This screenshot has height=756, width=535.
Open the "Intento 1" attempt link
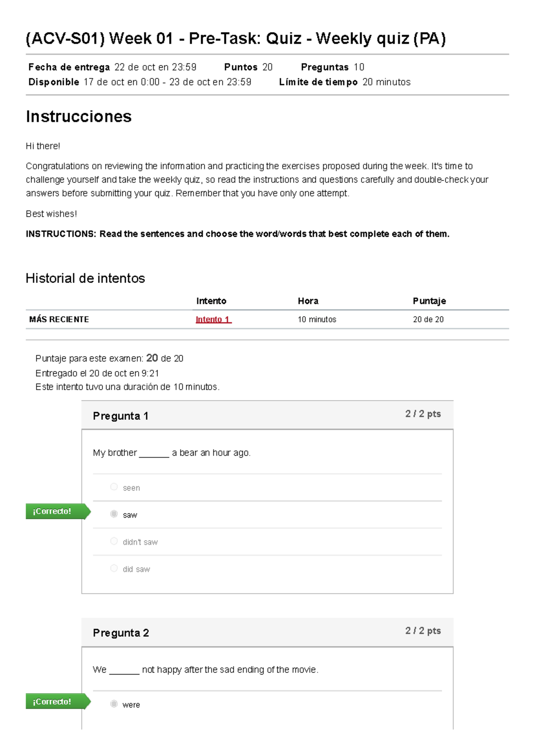pyautogui.click(x=211, y=319)
